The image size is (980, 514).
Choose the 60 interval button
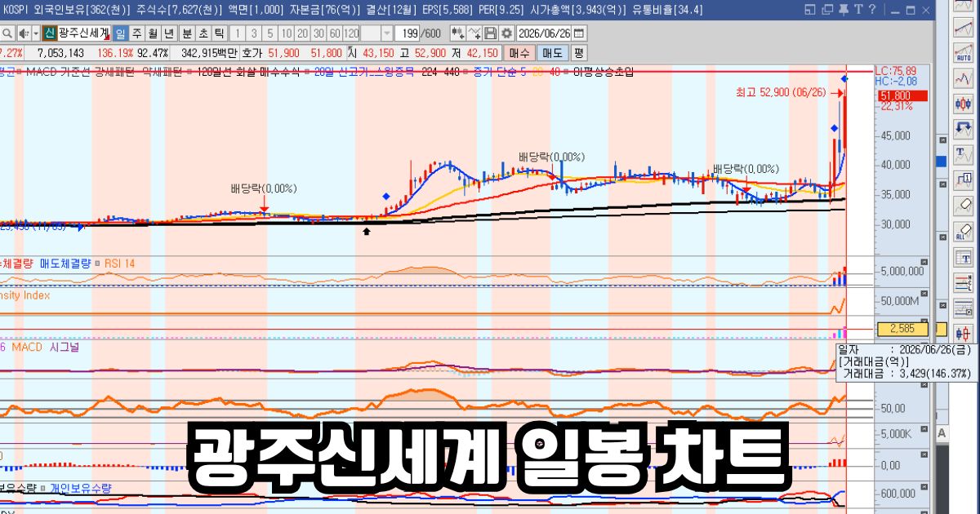click(335, 33)
